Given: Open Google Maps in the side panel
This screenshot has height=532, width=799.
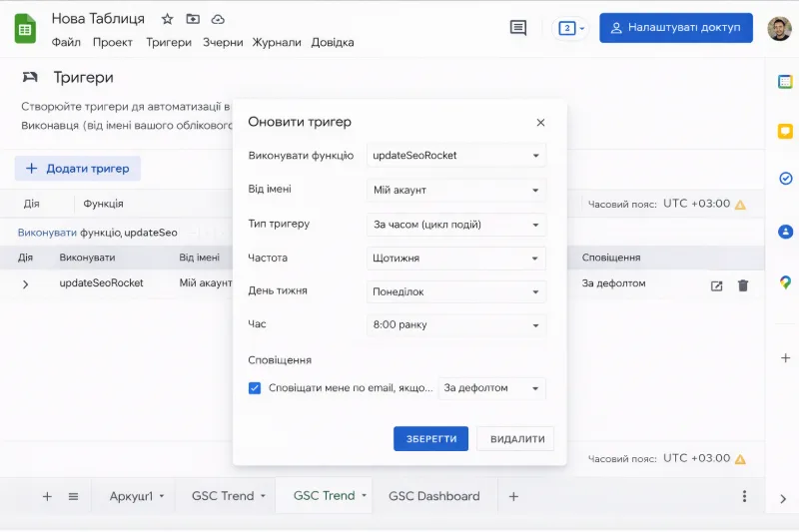Looking at the screenshot, I should [x=785, y=282].
